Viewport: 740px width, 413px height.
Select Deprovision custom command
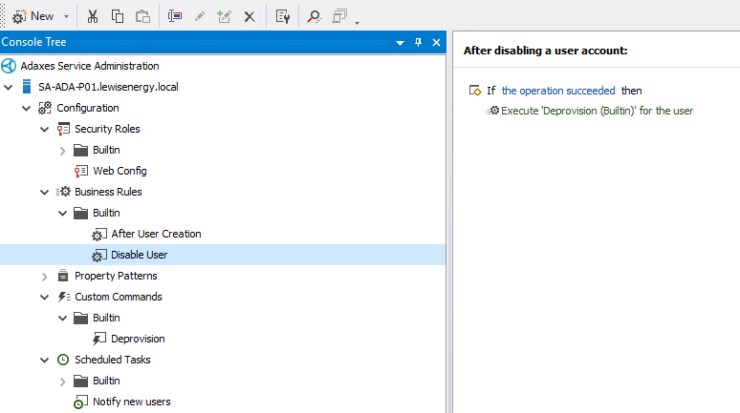[138, 339]
